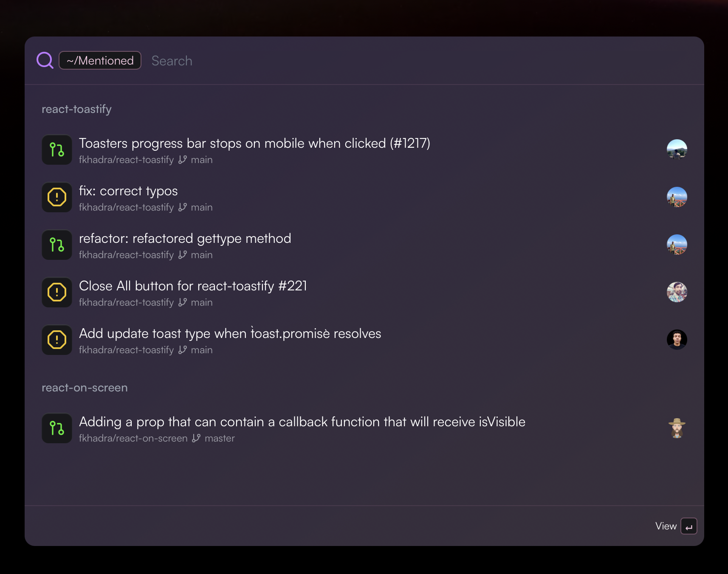Click author avatar on Toasters progress bar row
728x574 pixels.
677,150
